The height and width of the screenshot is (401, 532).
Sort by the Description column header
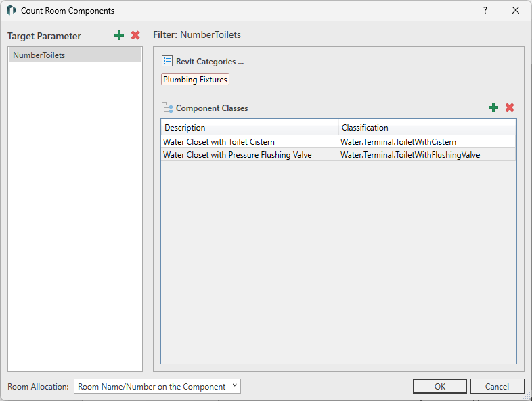tap(249, 128)
